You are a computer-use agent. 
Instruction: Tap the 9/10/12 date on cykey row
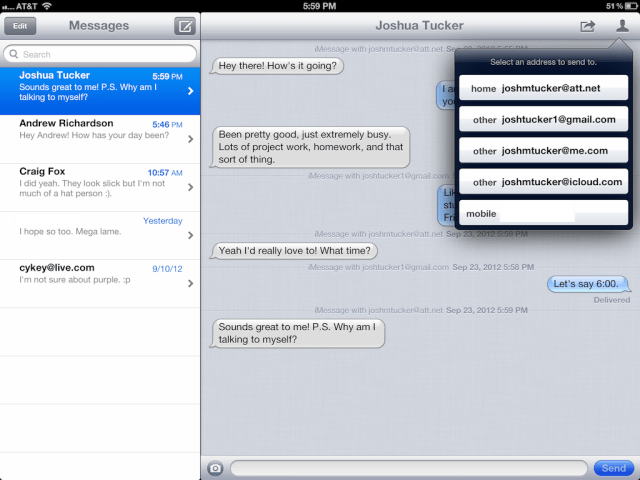click(x=167, y=269)
